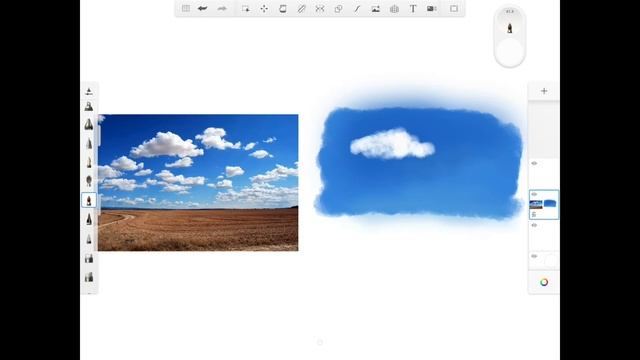Tap the reference landscape photo on canvas
The image size is (640, 360).
point(198,182)
